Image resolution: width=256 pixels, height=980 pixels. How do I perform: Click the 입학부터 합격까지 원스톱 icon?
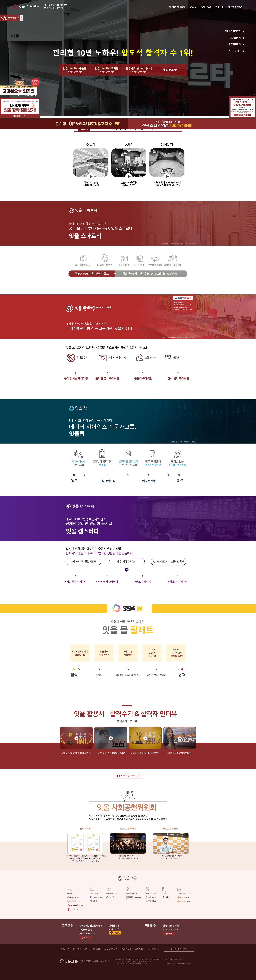(x=102, y=453)
